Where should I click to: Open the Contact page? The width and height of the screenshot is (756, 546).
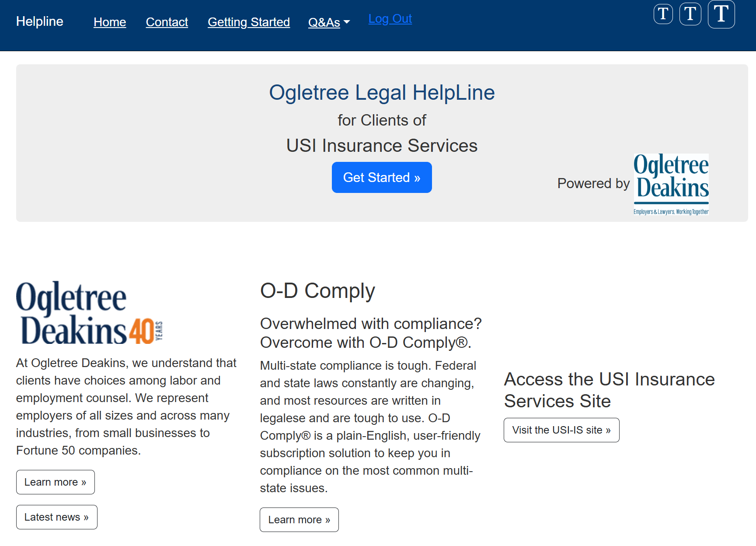(x=167, y=22)
